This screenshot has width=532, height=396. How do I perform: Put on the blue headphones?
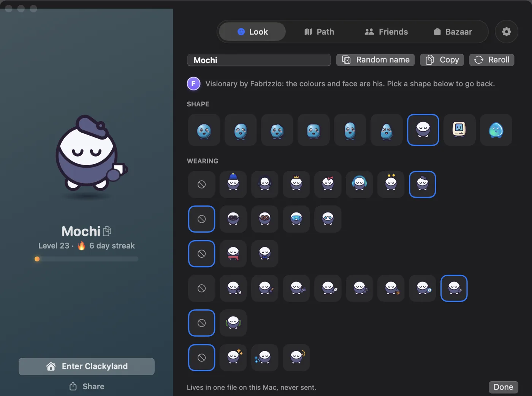[359, 184]
